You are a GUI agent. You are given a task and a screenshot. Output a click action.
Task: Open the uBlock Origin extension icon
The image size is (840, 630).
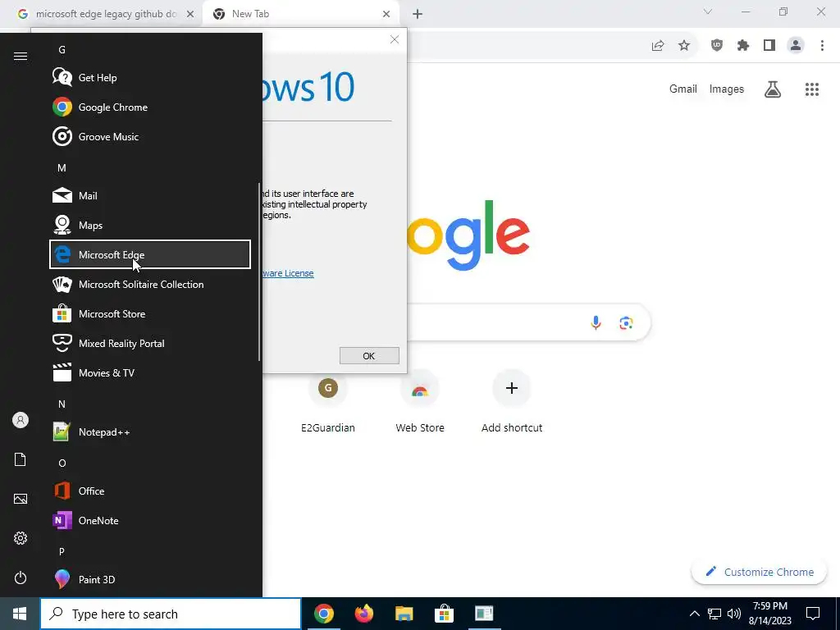pyautogui.click(x=717, y=46)
